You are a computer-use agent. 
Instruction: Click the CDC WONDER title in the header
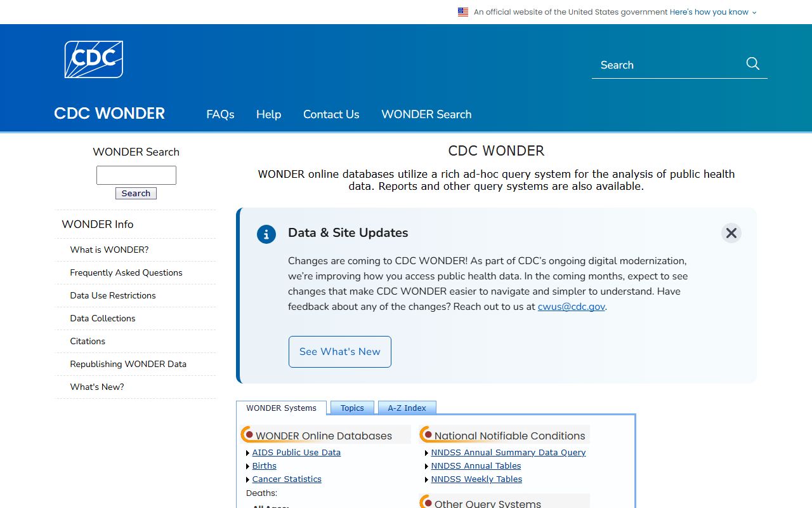coord(109,114)
